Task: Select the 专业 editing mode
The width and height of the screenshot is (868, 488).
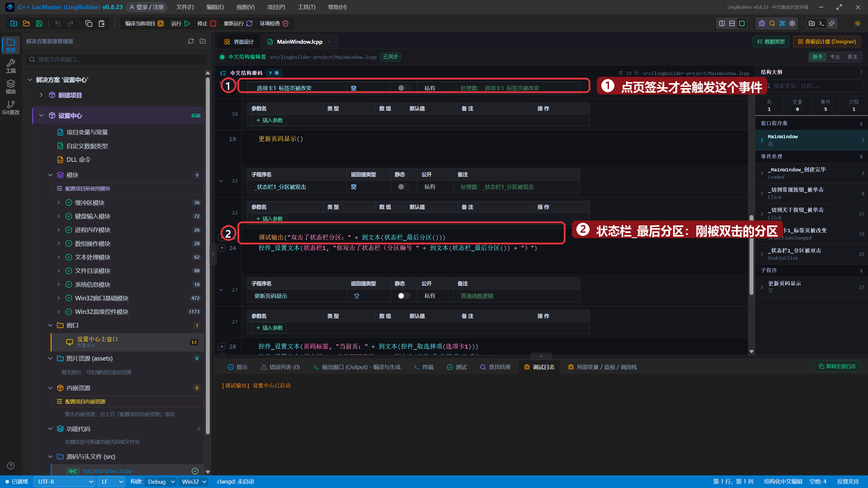Action: (835, 57)
